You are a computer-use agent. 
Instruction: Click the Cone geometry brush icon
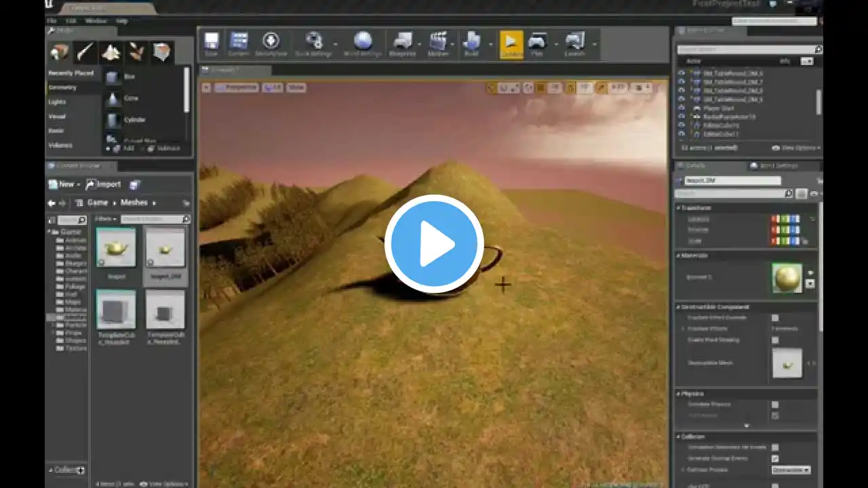pos(113,99)
